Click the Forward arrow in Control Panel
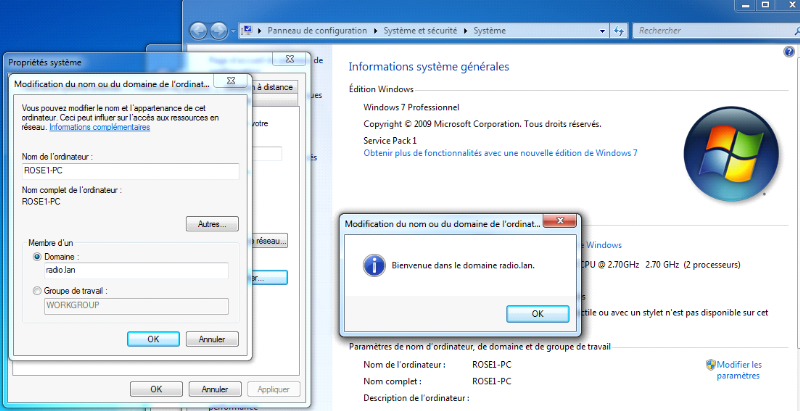 (218, 31)
